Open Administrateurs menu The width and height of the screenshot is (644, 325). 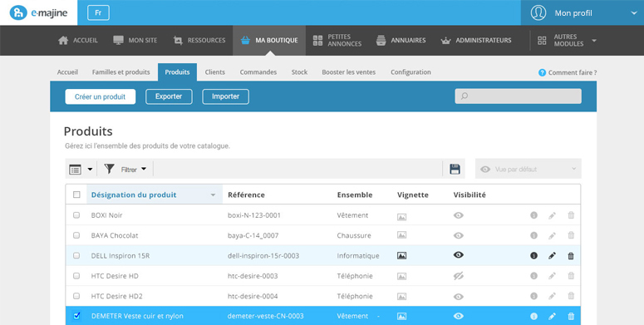[x=476, y=40]
